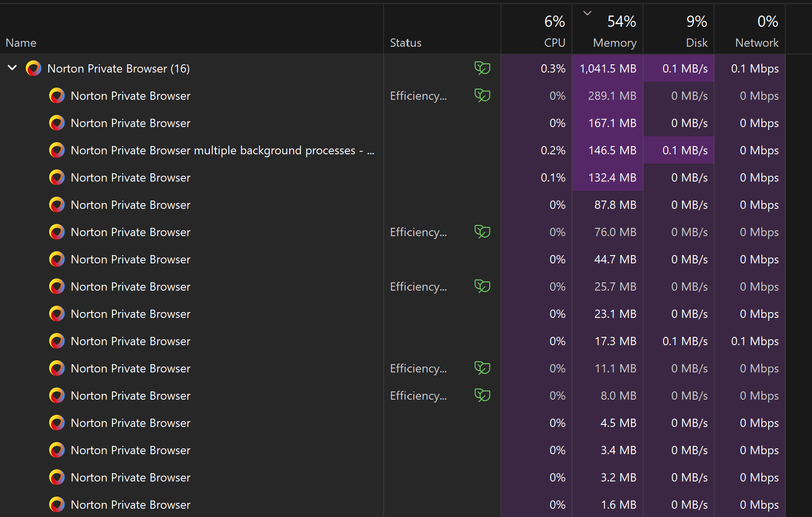Click the Norton icon beside the group header
812x517 pixels.
click(x=34, y=69)
